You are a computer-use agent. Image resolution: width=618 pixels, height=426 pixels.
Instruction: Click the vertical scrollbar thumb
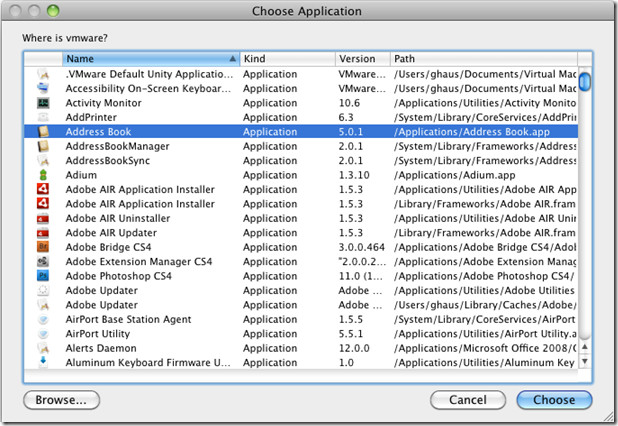[x=585, y=82]
